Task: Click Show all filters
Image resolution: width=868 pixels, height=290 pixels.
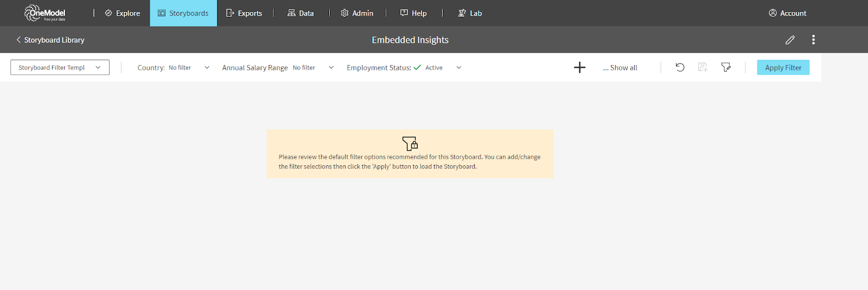Action: tap(620, 68)
